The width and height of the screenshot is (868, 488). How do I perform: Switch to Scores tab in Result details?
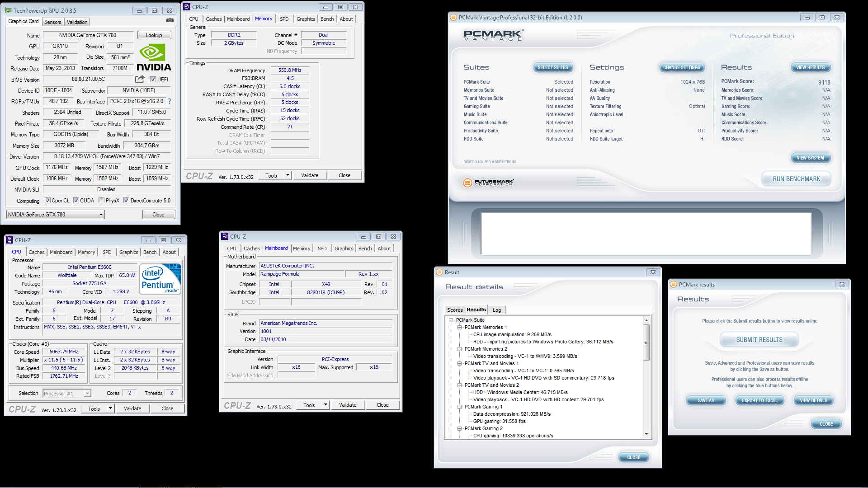455,310
